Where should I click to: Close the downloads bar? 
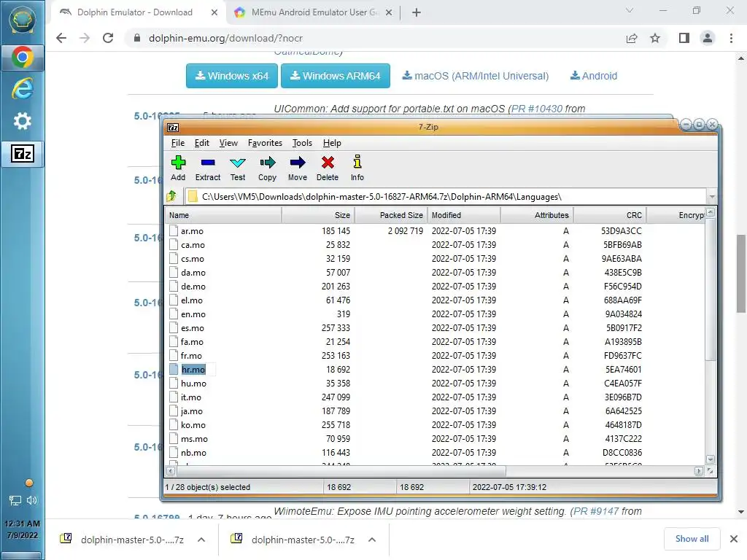point(734,539)
